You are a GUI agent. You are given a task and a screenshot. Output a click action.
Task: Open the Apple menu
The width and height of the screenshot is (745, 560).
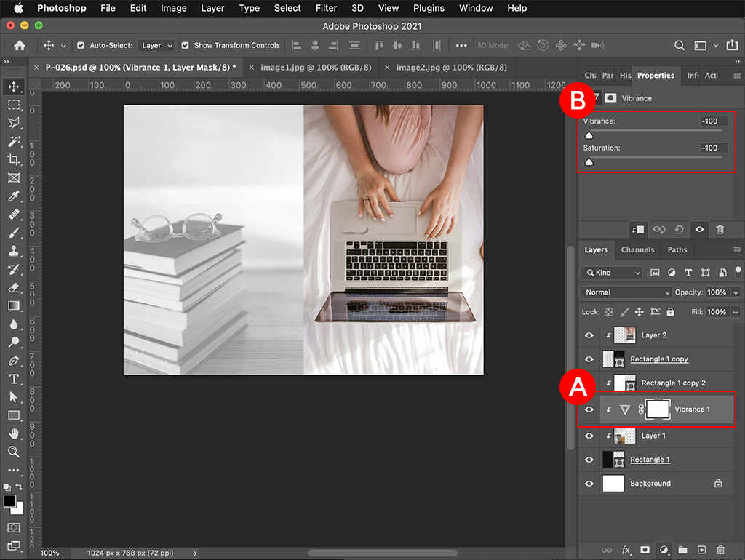point(18,8)
